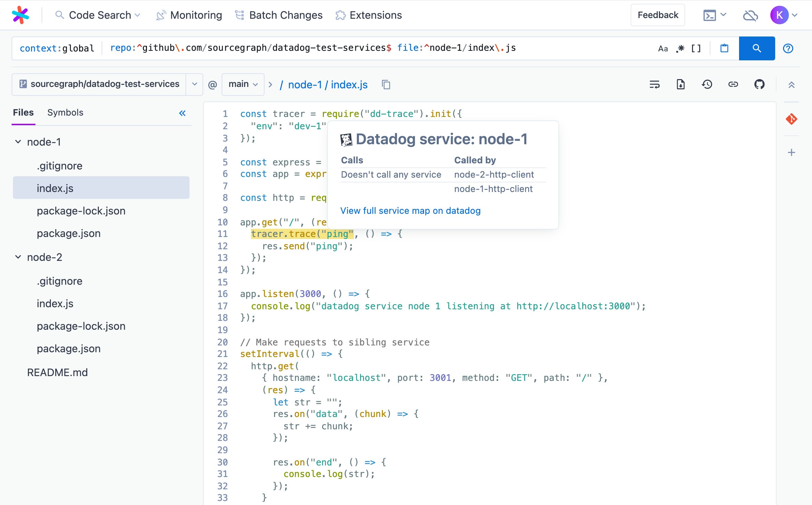The height and width of the screenshot is (505, 812).
Task: Copy the node-1/index.js file path
Action: pyautogui.click(x=386, y=85)
